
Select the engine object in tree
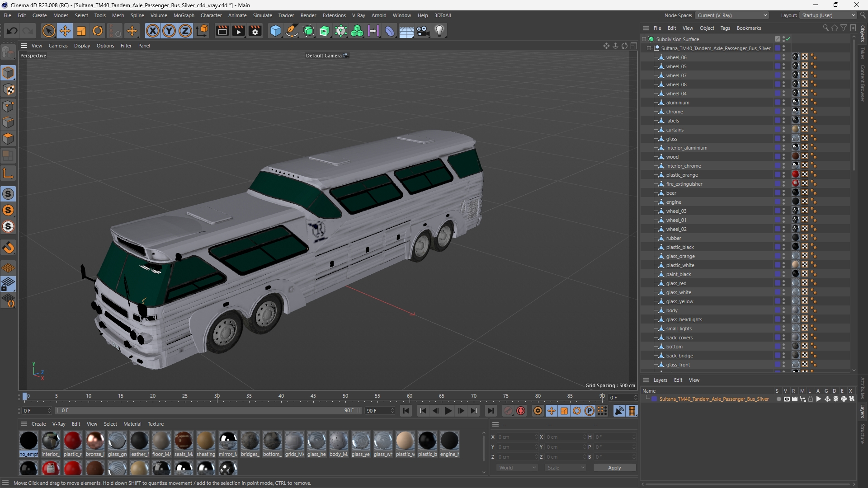(674, 202)
